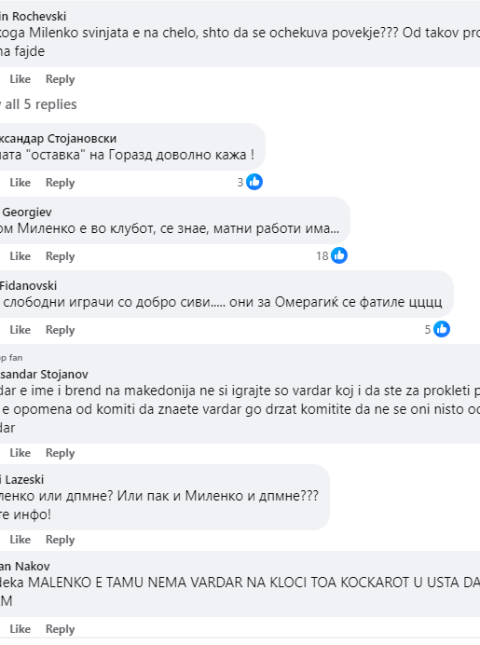Like Lazeski's comment about дпмне
The width and height of the screenshot is (480, 645).
click(20, 539)
